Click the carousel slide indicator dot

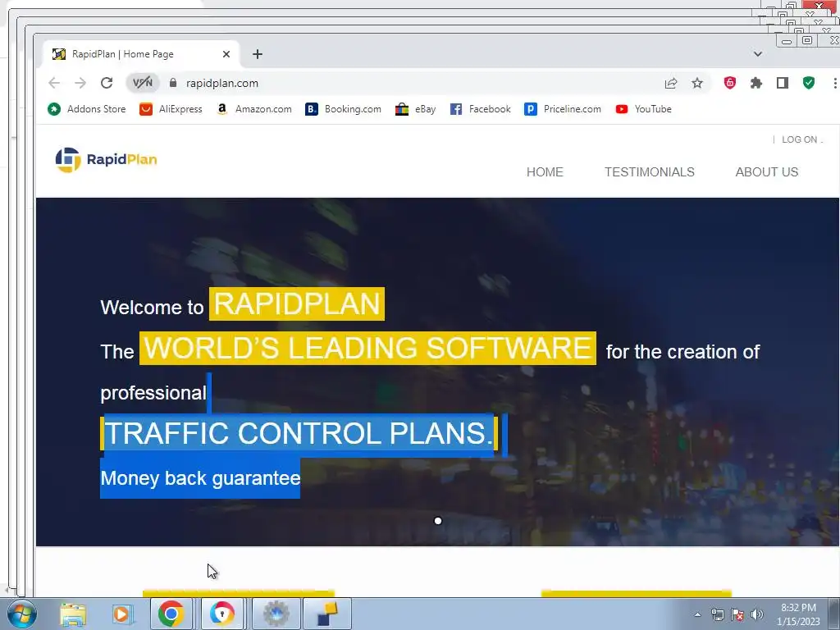coord(438,521)
